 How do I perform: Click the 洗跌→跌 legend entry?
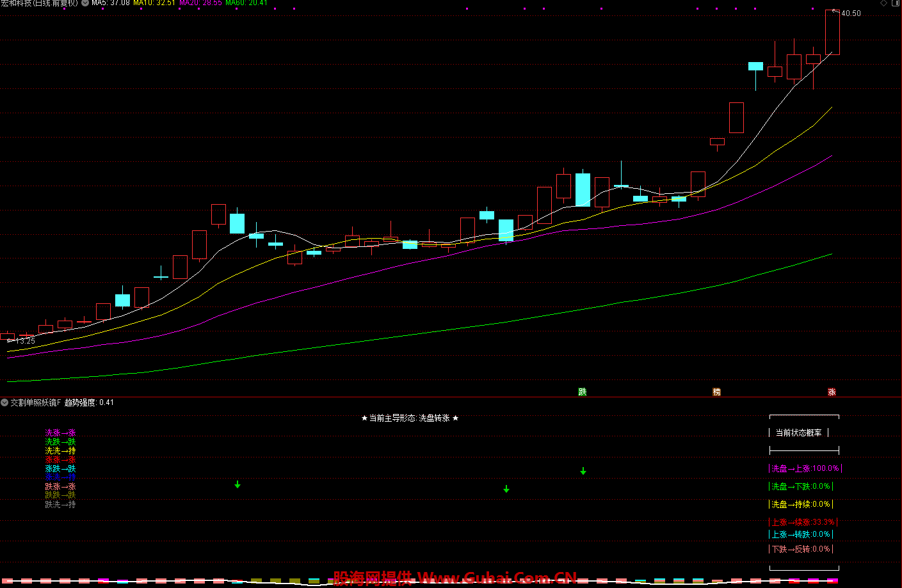(x=60, y=442)
